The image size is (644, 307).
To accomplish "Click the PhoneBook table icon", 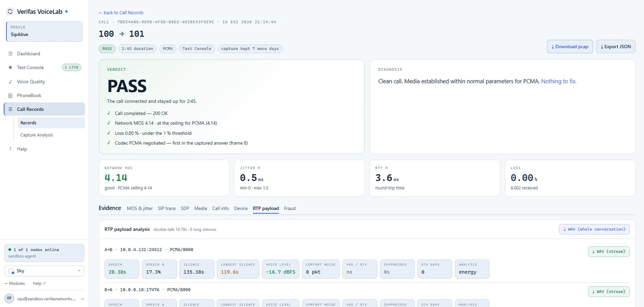I will coord(10,96).
